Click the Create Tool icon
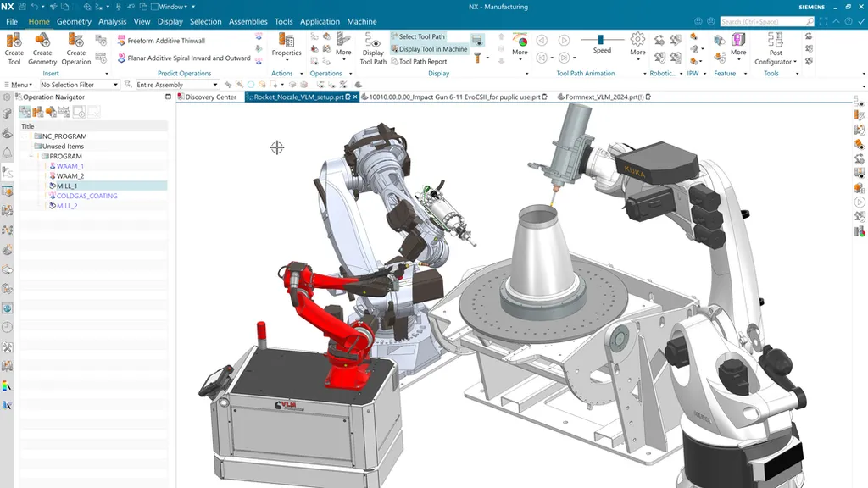This screenshot has height=488, width=868. coord(14,48)
